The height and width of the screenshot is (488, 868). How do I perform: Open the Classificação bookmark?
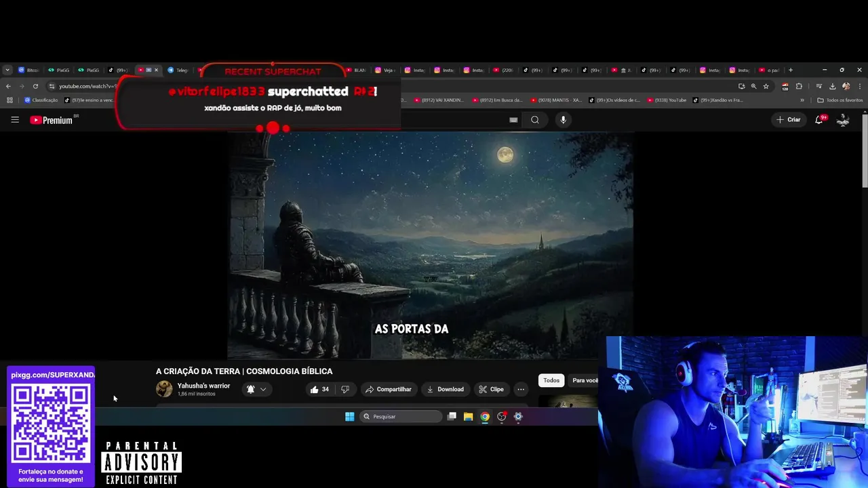coord(41,100)
